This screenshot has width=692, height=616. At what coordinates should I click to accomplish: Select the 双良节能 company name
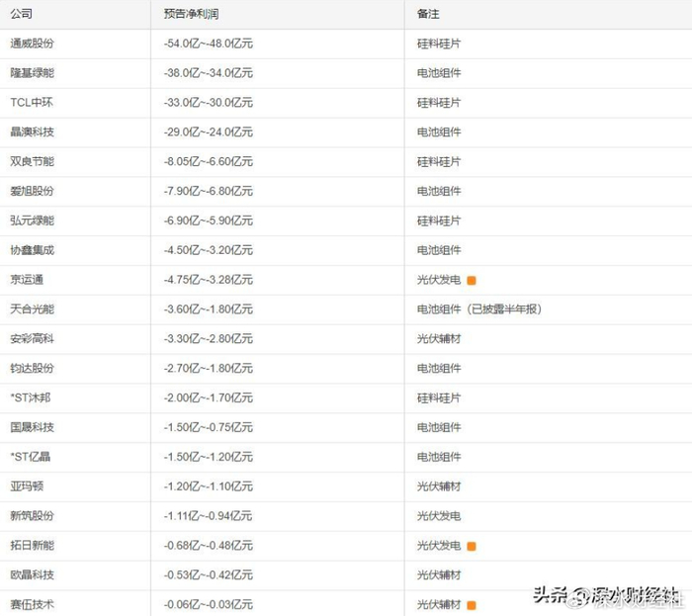pyautogui.click(x=33, y=161)
